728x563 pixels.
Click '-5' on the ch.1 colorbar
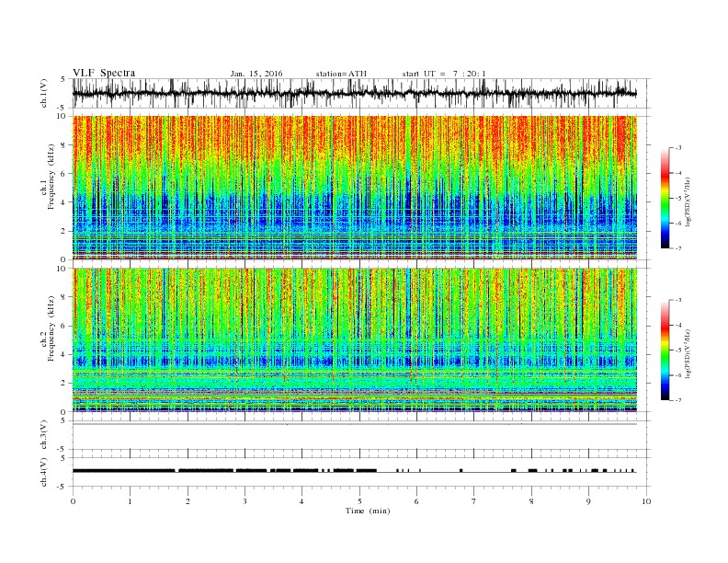coord(677,199)
